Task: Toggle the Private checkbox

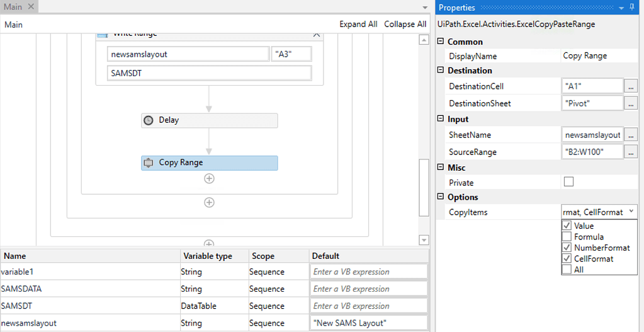Action: 569,182
